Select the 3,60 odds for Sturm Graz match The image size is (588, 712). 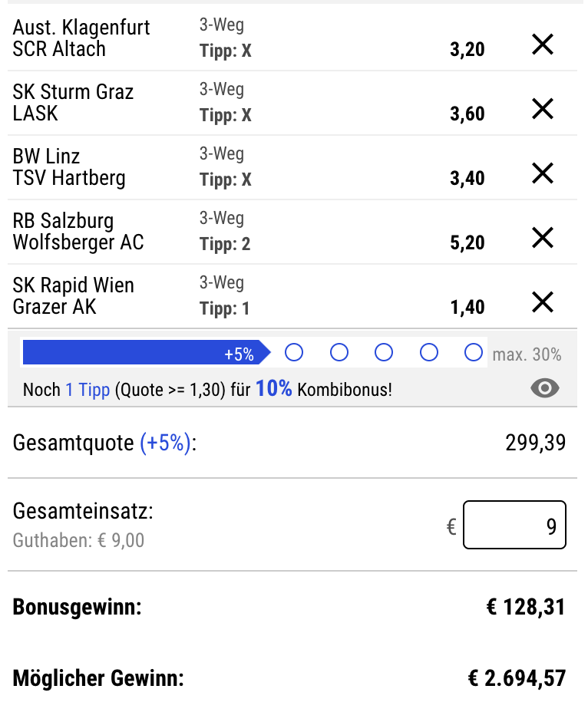point(467,114)
